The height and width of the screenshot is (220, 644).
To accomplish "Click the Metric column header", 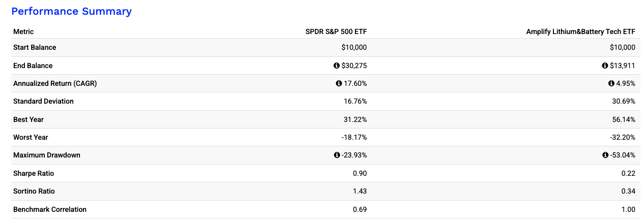I will 23,32.
